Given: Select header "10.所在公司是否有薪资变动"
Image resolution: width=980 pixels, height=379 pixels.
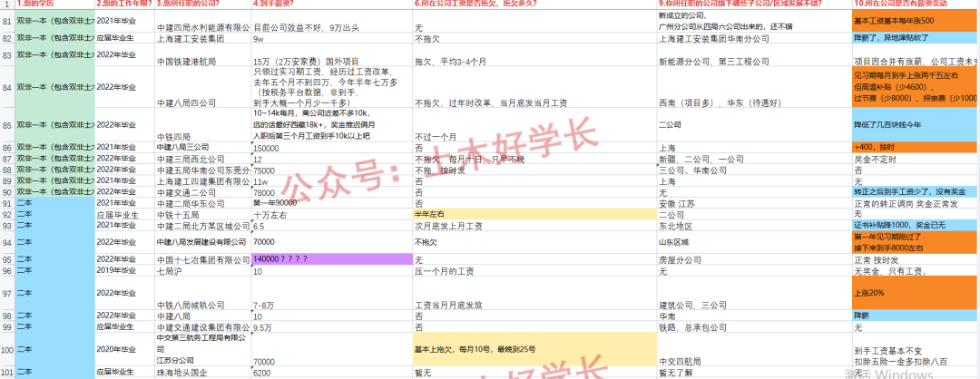Looking at the screenshot, I should pos(916,4).
